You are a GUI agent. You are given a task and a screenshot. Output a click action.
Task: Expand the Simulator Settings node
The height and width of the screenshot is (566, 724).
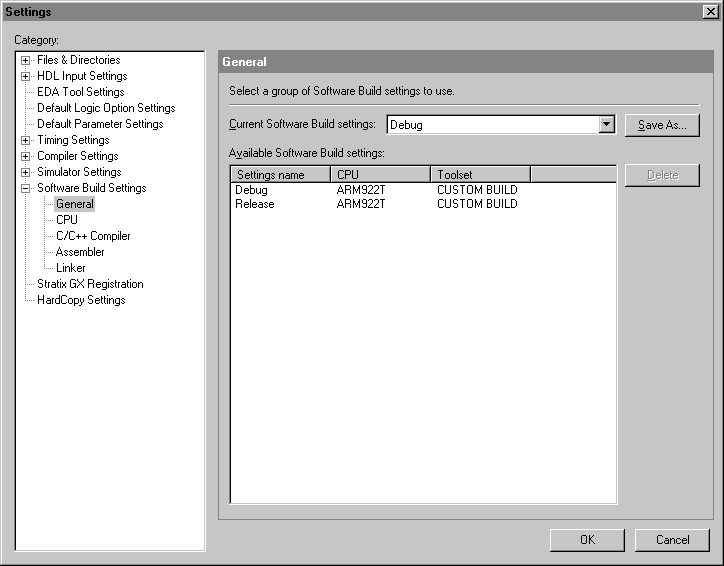tap(26, 172)
